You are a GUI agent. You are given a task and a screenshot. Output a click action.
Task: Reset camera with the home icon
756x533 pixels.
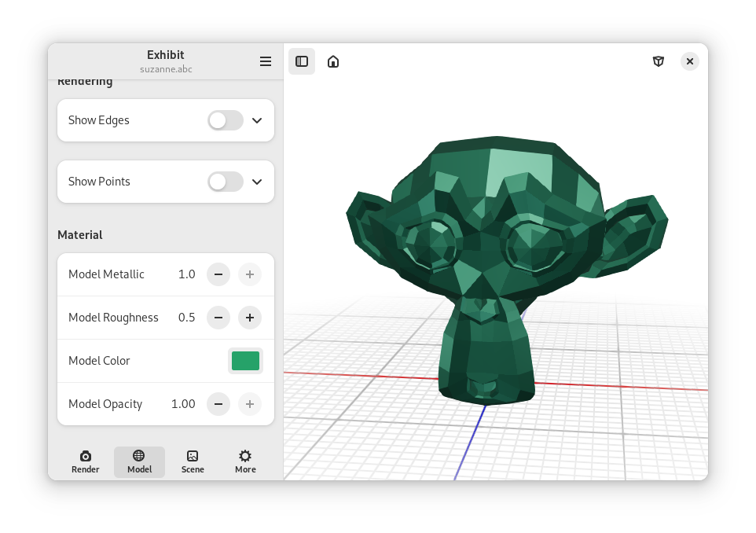(x=333, y=61)
